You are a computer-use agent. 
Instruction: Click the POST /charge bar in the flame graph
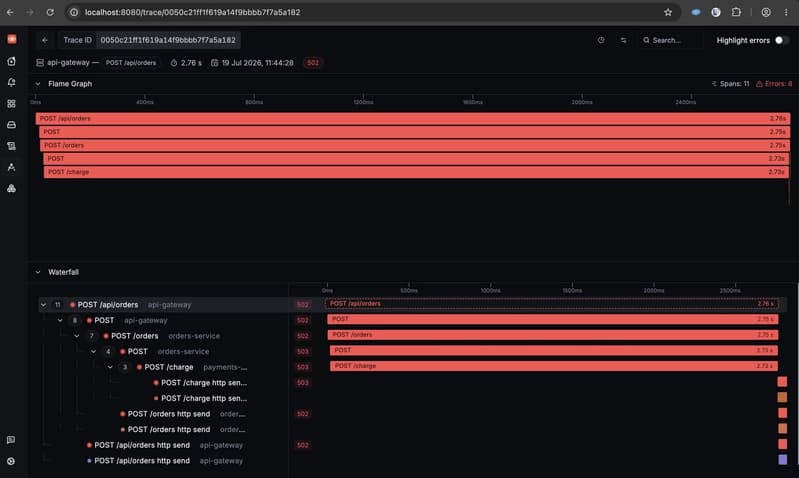[416, 172]
